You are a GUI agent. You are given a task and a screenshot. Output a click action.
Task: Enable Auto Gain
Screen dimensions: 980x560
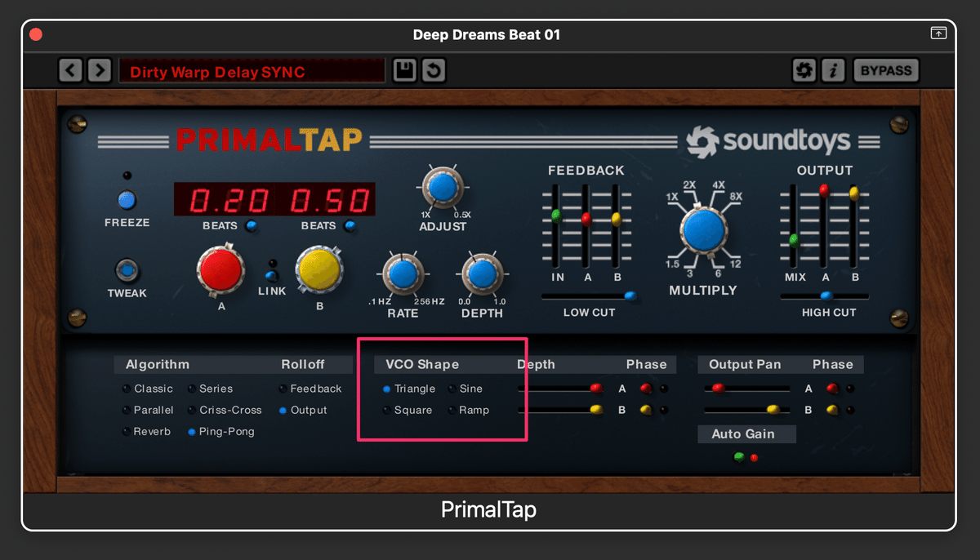coord(746,433)
